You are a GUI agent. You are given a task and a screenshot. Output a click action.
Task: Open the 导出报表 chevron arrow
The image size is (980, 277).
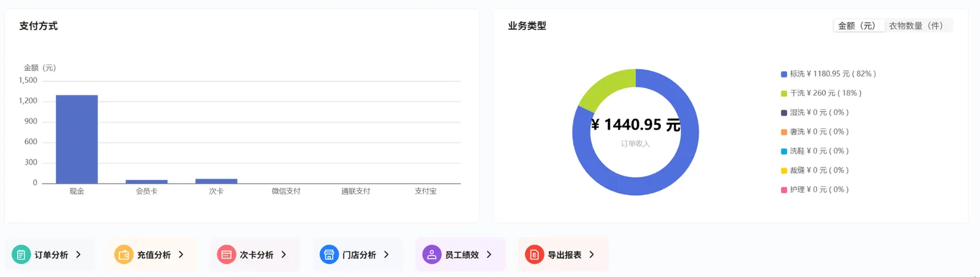point(592,254)
